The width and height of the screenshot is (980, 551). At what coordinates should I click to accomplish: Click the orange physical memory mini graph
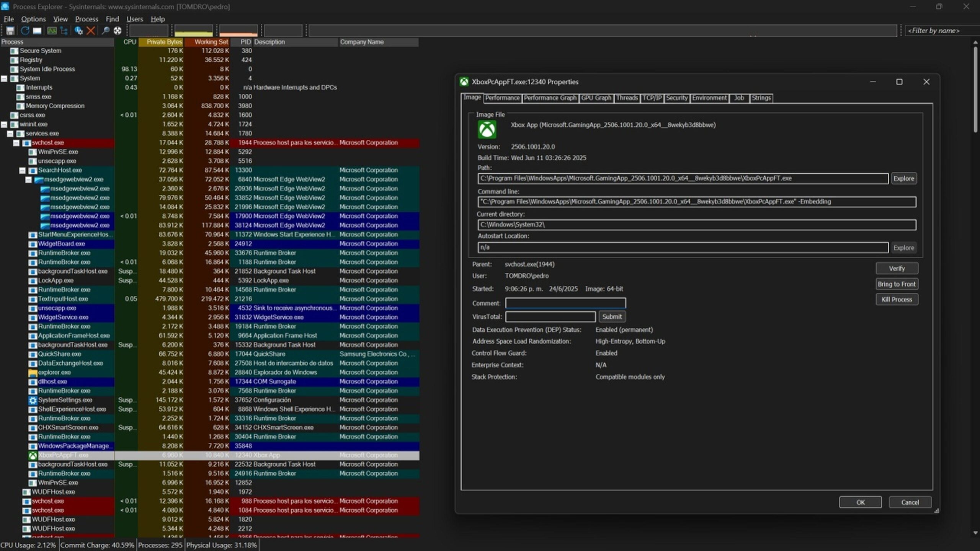[x=238, y=31]
